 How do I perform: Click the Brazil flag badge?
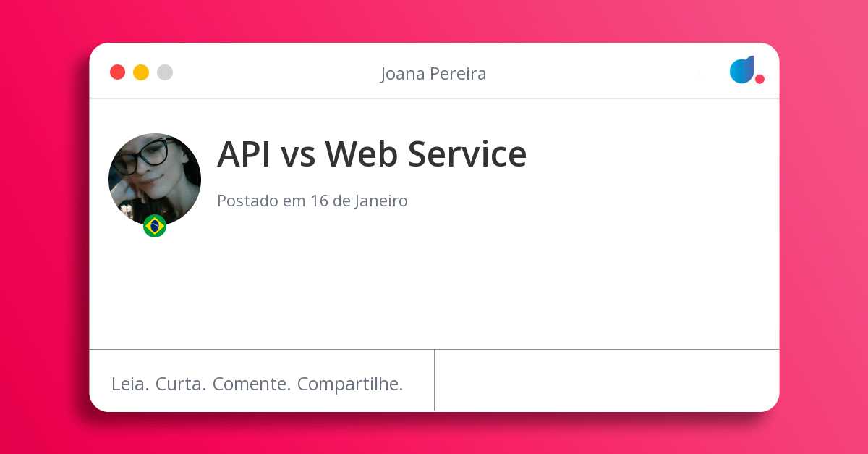tap(155, 226)
